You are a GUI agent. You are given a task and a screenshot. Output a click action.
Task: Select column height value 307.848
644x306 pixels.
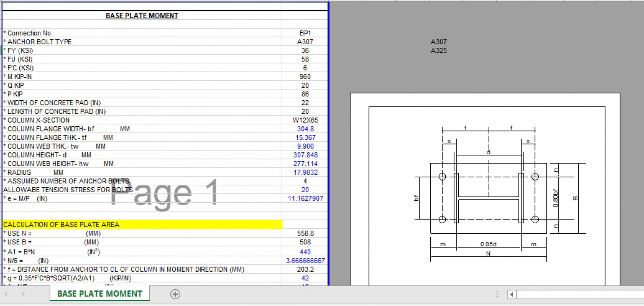click(305, 155)
